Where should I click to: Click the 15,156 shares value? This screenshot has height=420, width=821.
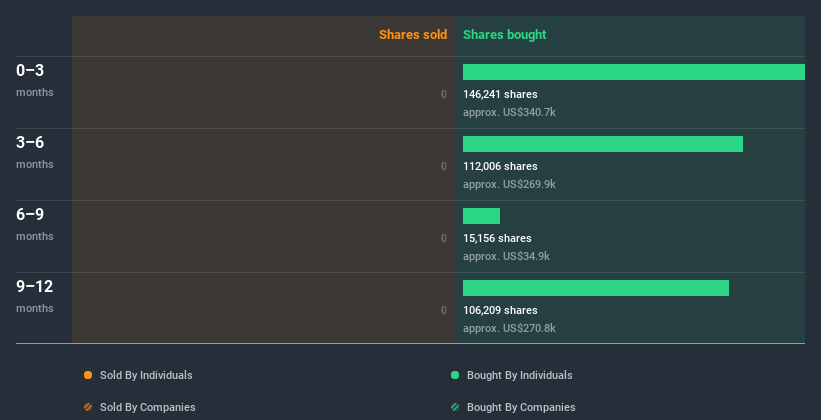tap(497, 238)
